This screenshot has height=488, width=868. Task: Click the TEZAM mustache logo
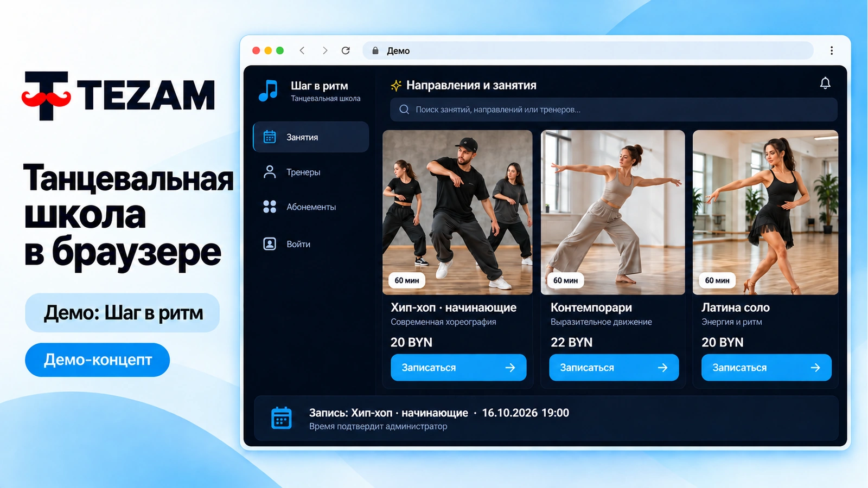pyautogui.click(x=47, y=96)
